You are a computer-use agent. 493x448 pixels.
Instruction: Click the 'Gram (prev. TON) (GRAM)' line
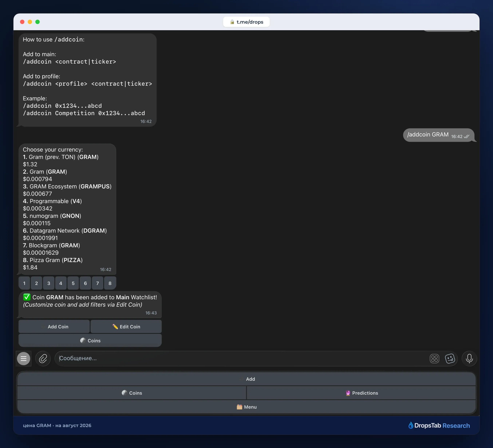pos(61,157)
